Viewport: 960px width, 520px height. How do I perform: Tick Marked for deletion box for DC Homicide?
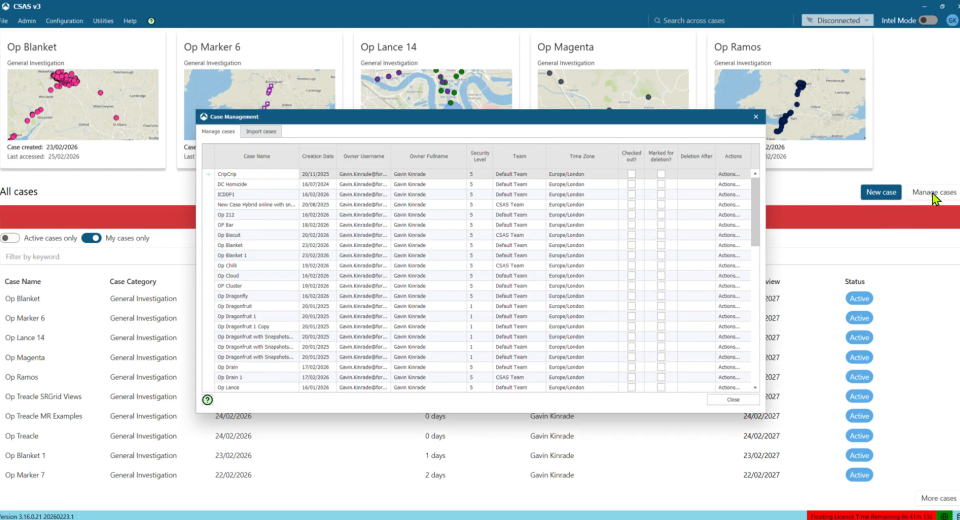661,184
